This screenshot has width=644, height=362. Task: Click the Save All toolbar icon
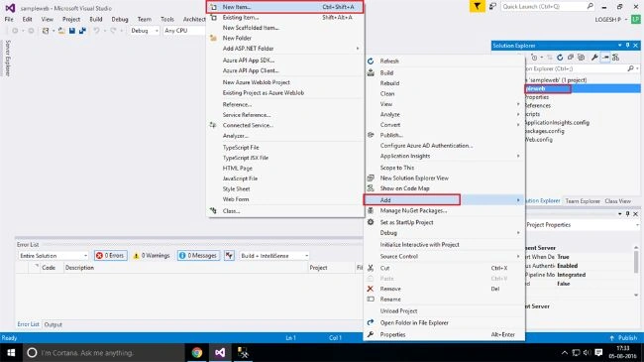coord(82,31)
